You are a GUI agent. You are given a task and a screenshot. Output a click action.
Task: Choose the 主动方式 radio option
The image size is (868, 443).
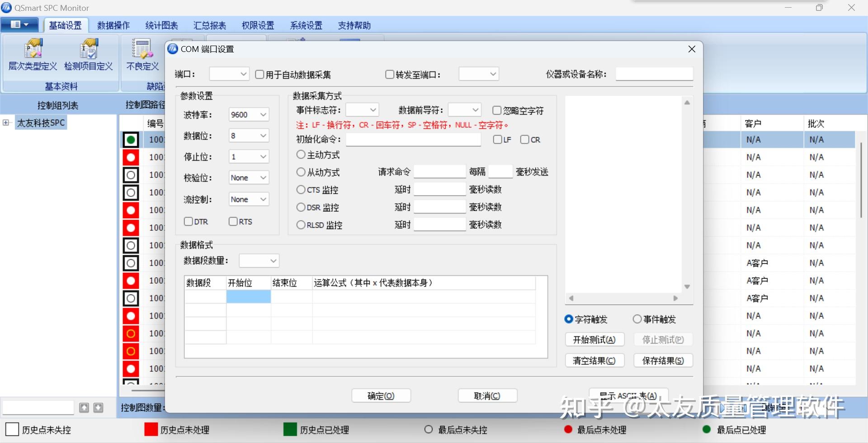pos(301,154)
